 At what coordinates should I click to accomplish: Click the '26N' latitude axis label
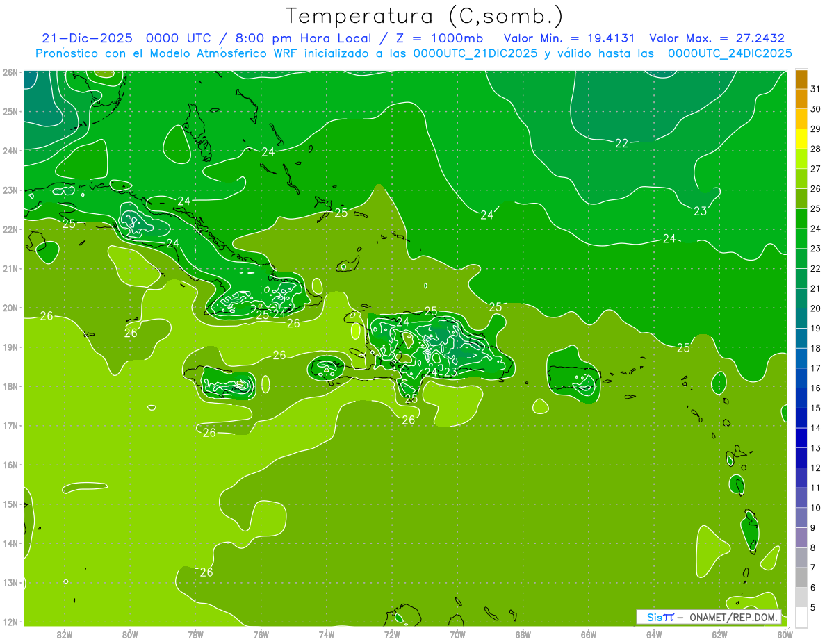tap(10, 72)
